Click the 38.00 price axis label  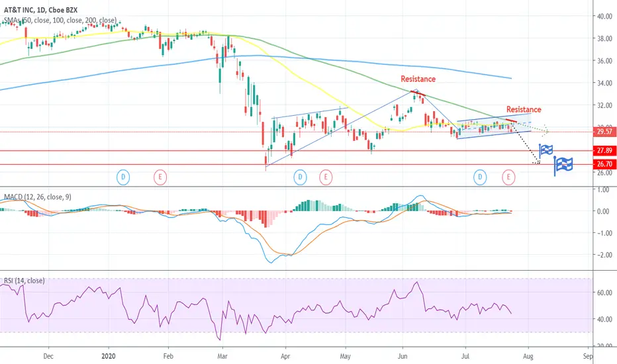(x=605, y=38)
